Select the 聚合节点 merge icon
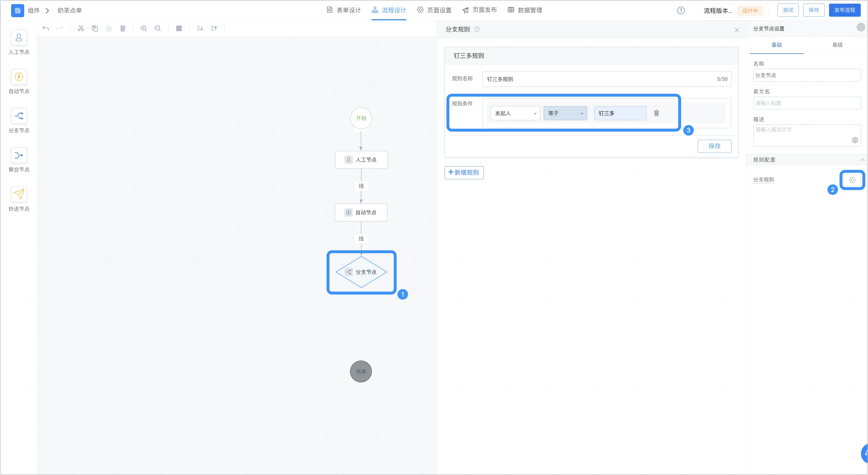The image size is (868, 475). (x=19, y=155)
